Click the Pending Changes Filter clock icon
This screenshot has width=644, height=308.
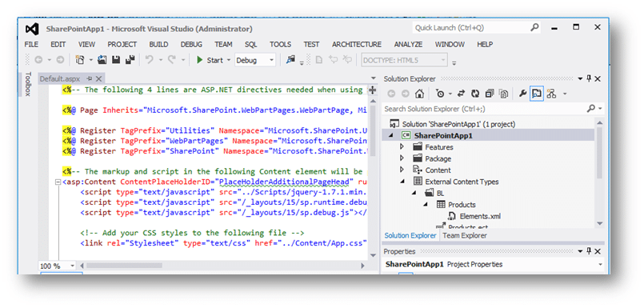440,94
